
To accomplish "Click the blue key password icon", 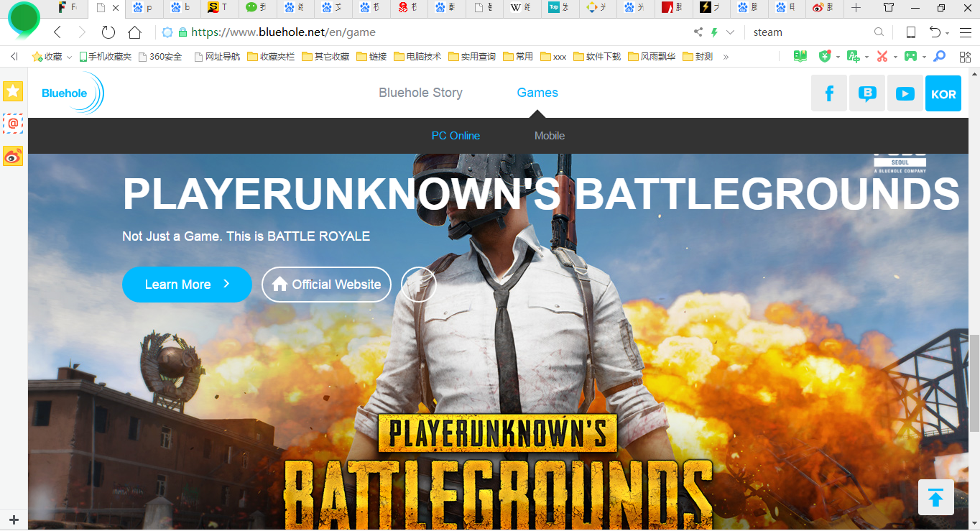I will tap(939, 56).
